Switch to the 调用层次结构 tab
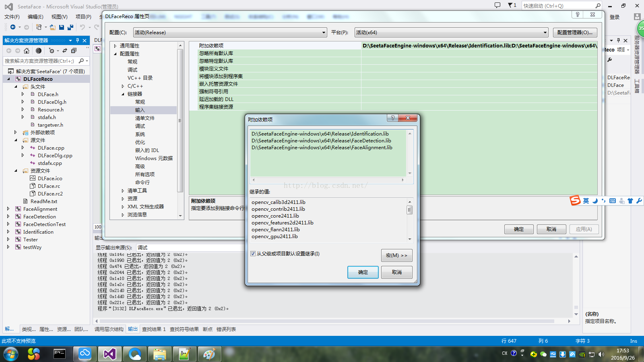Viewport: 644px width, 362px height. 109,329
